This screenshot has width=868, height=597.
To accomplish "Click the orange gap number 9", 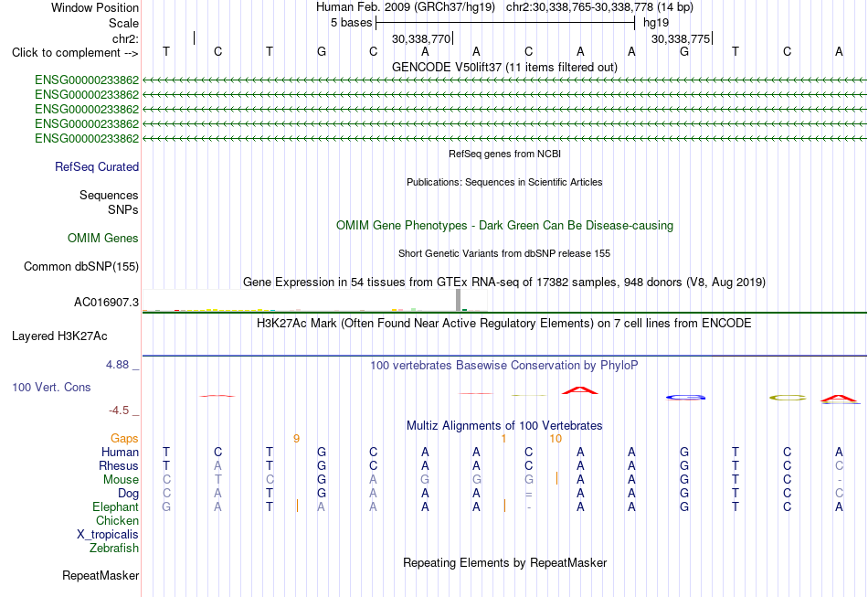I will (296, 439).
